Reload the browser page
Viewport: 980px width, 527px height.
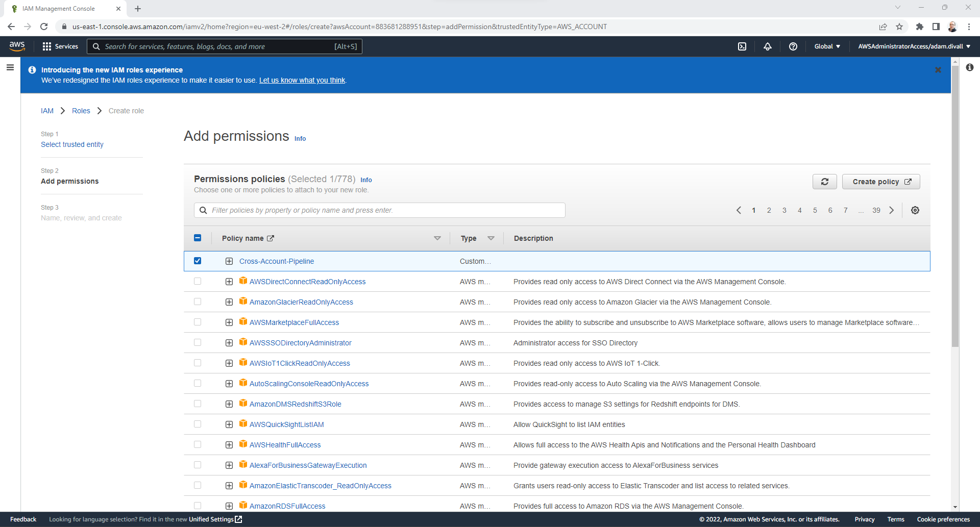44,27
